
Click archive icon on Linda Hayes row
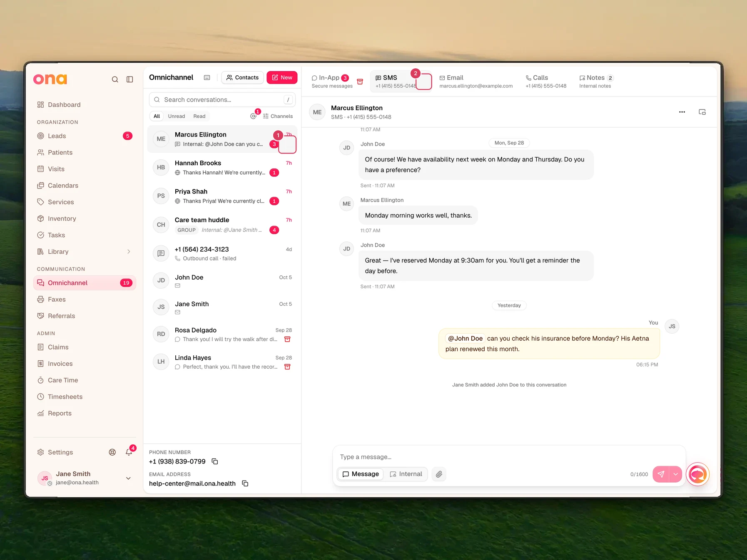point(287,367)
